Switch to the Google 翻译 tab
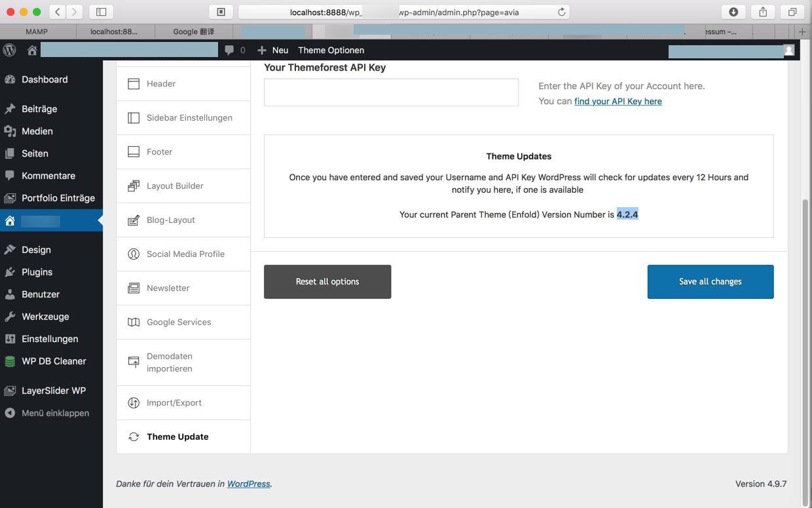812x508 pixels. tap(194, 31)
